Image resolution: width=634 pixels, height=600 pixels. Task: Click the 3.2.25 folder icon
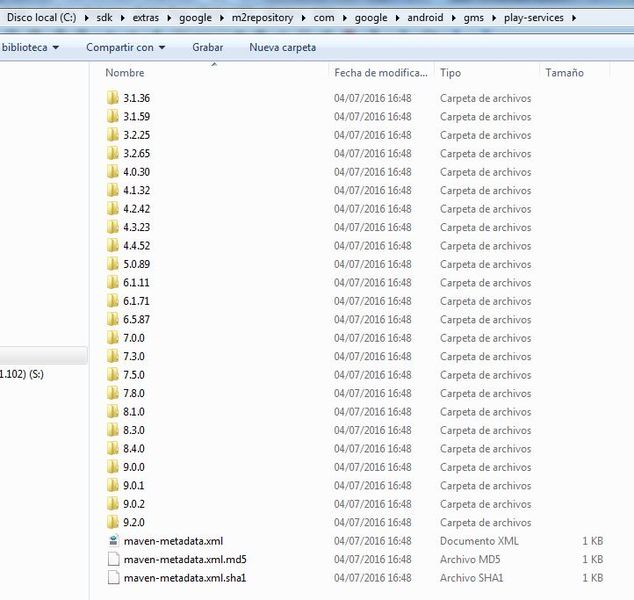coord(113,135)
